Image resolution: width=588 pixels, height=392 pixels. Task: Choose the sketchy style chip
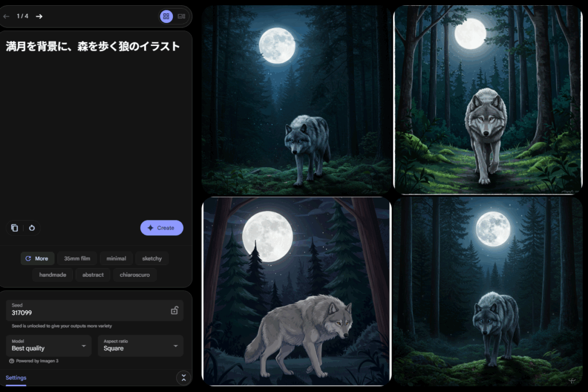[x=152, y=259]
